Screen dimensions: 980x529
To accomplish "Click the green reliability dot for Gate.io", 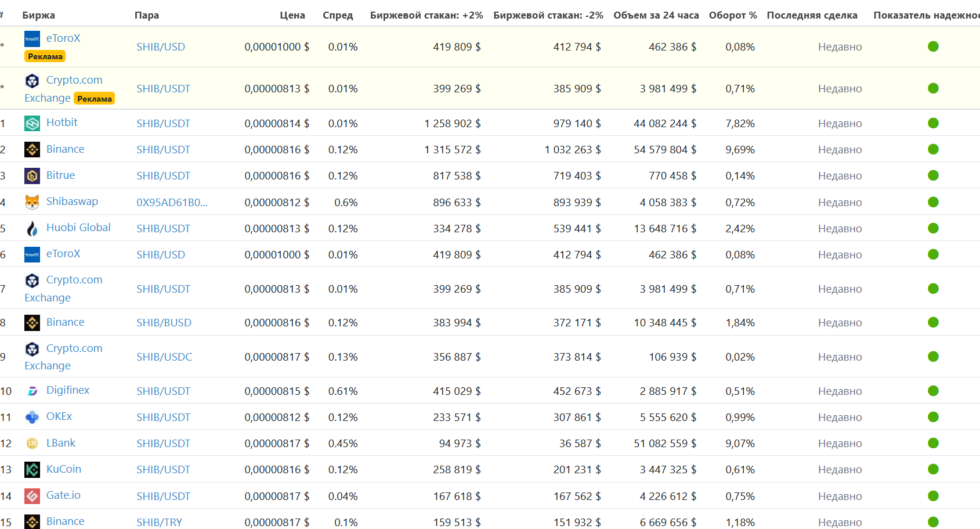I will [933, 496].
